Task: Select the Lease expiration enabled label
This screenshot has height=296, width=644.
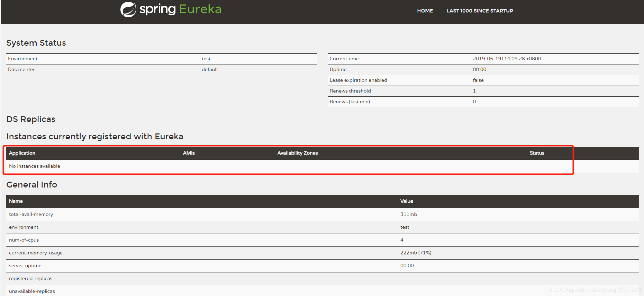Action: click(358, 80)
